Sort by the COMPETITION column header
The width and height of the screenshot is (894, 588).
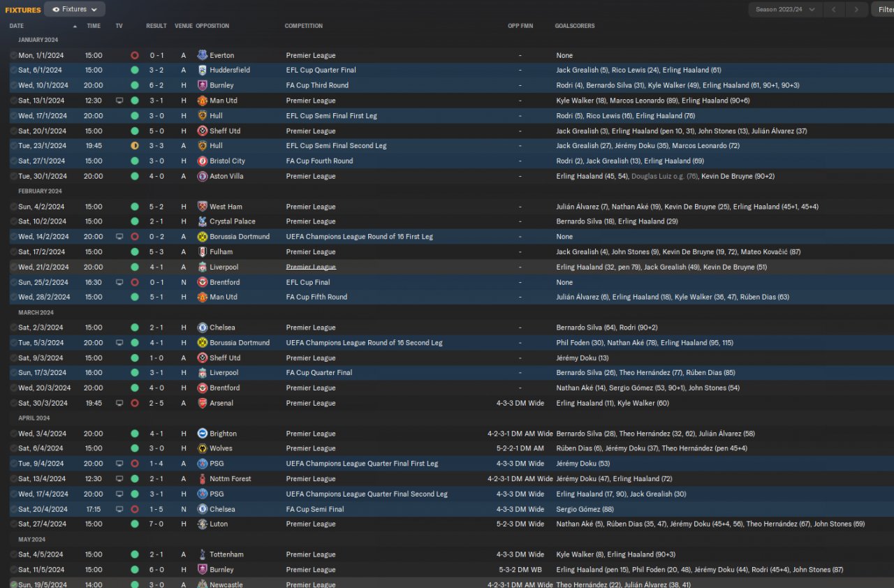[304, 26]
